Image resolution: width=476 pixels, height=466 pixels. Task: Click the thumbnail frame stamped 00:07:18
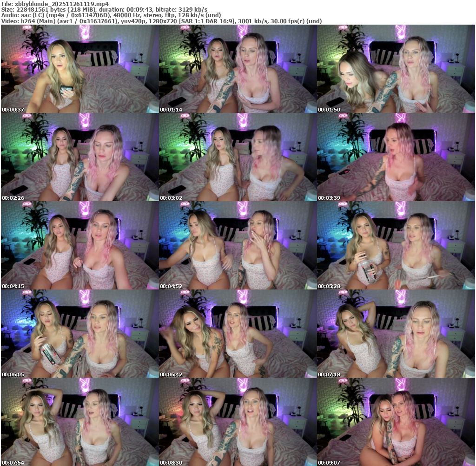(x=396, y=334)
